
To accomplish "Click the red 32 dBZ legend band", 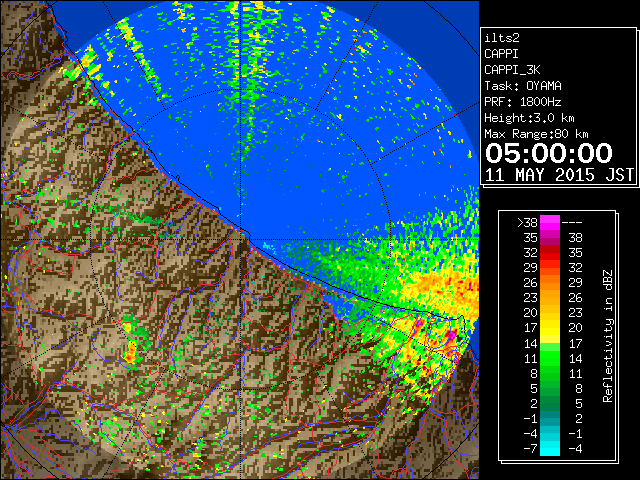I will (x=550, y=253).
